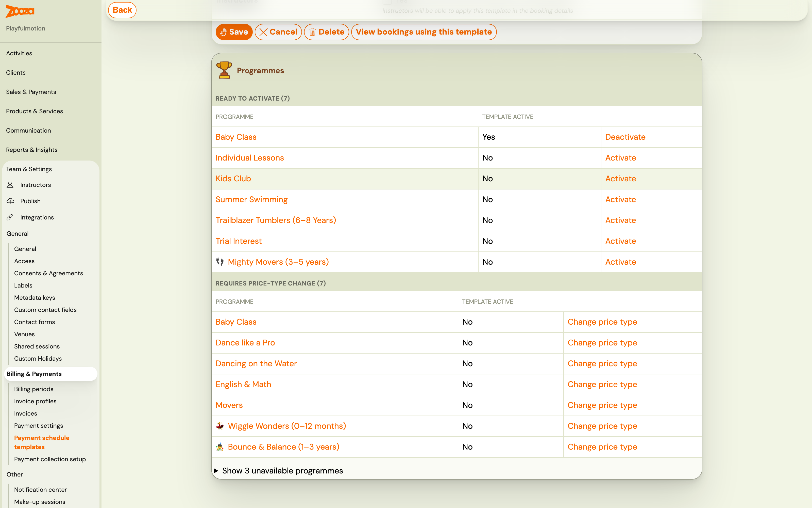Expand Show 3 unavailable programmes
This screenshot has width=812, height=508.
tap(279, 470)
